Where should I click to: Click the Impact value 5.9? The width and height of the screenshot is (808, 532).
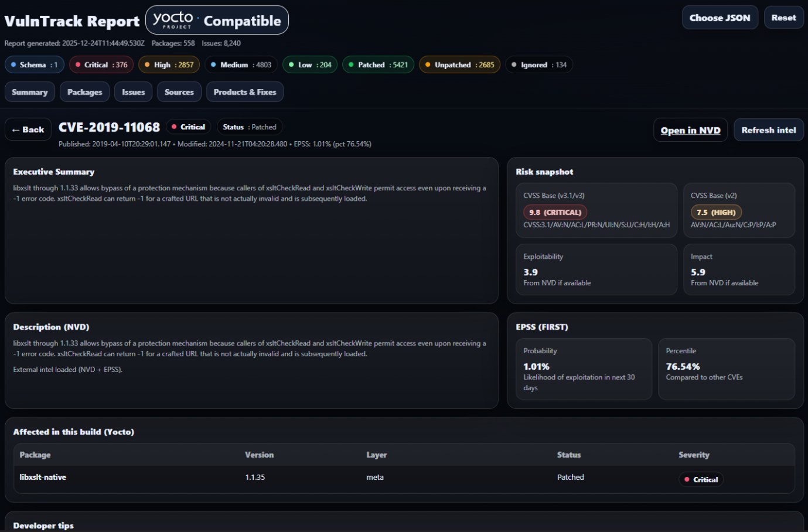[x=698, y=272]
